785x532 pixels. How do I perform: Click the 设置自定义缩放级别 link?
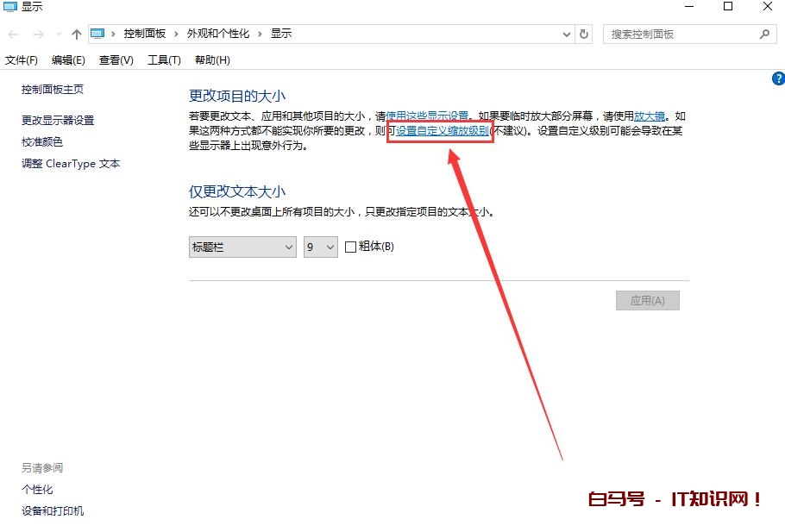[x=443, y=131]
